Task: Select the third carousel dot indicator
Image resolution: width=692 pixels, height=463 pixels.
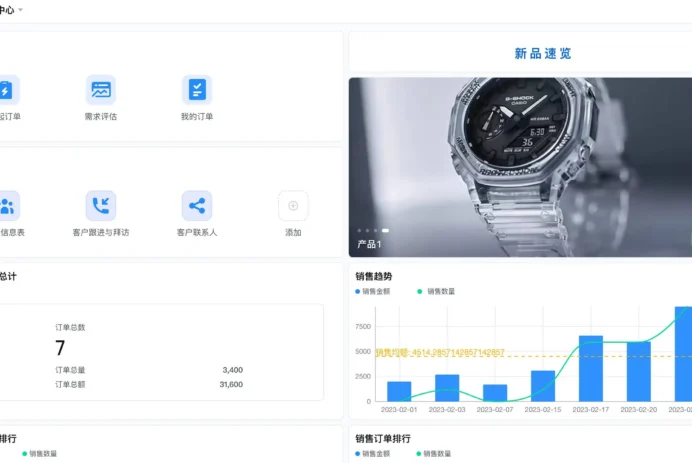Action: [x=376, y=230]
